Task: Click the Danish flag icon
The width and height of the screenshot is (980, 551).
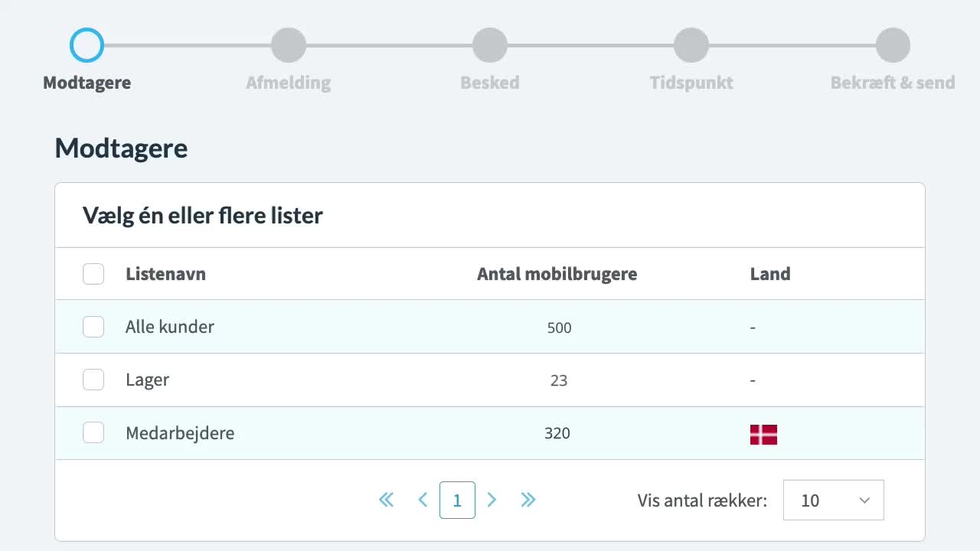Action: pos(763,434)
